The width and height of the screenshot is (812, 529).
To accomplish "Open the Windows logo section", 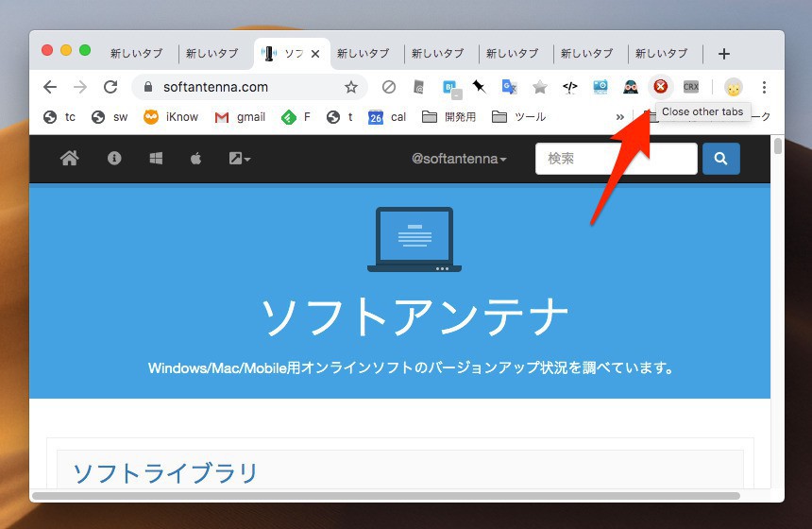I will 156,158.
